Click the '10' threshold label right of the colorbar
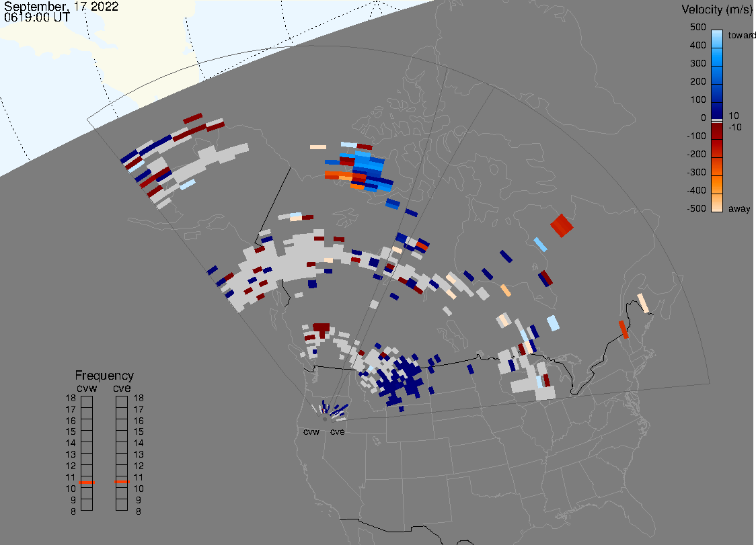 733,116
